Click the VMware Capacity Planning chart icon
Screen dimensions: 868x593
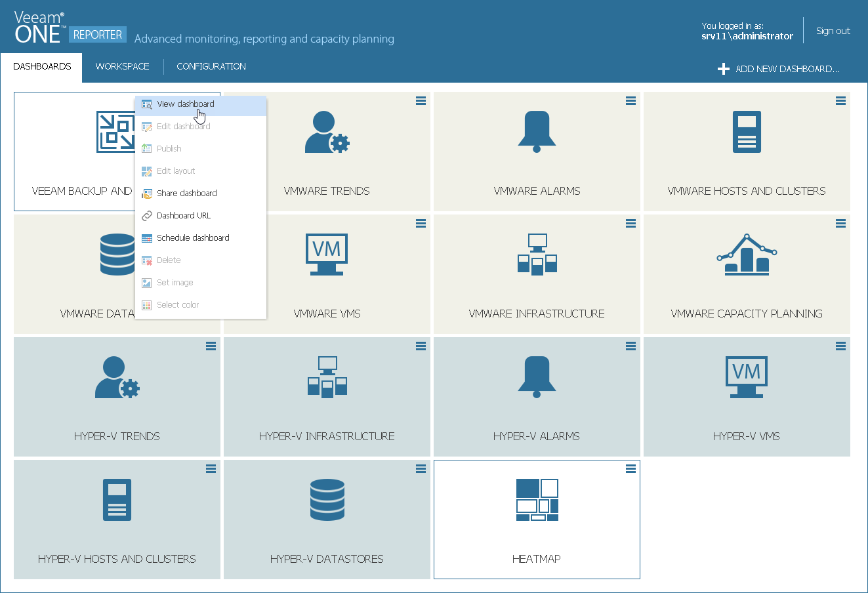[x=747, y=255]
